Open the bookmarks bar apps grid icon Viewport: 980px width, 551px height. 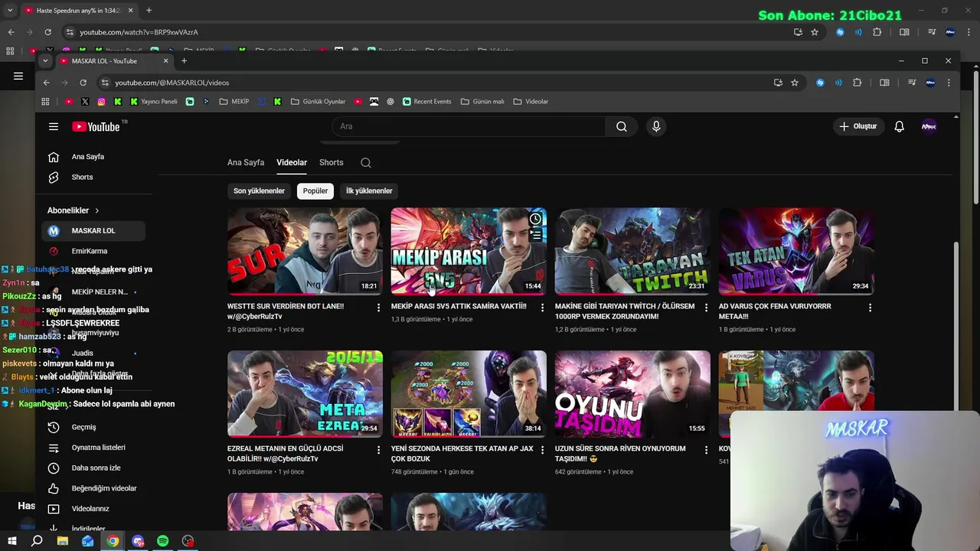(x=45, y=101)
